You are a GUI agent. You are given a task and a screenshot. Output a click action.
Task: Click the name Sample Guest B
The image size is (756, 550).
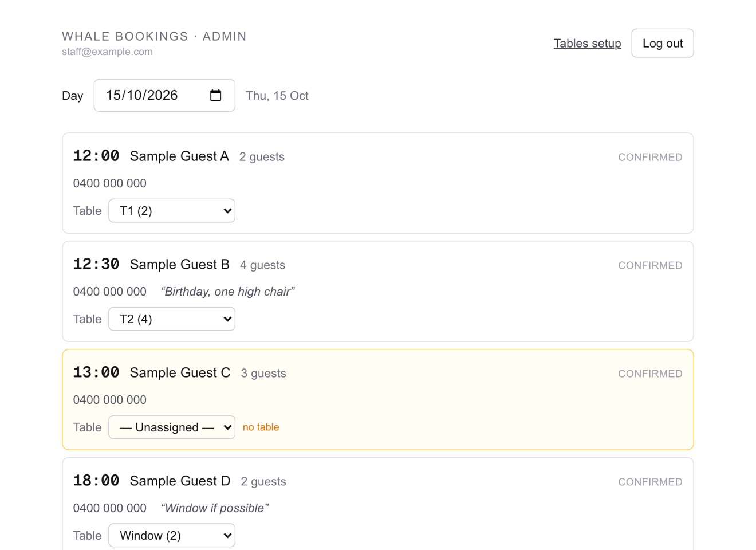click(180, 265)
